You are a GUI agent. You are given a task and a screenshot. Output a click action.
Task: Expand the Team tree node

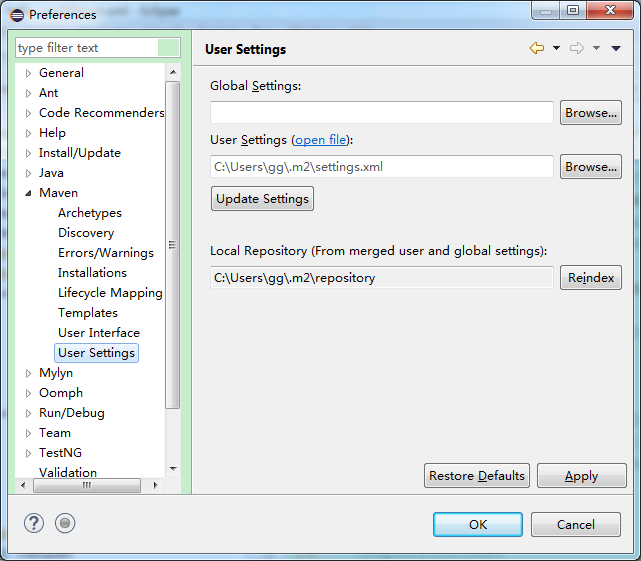point(28,433)
